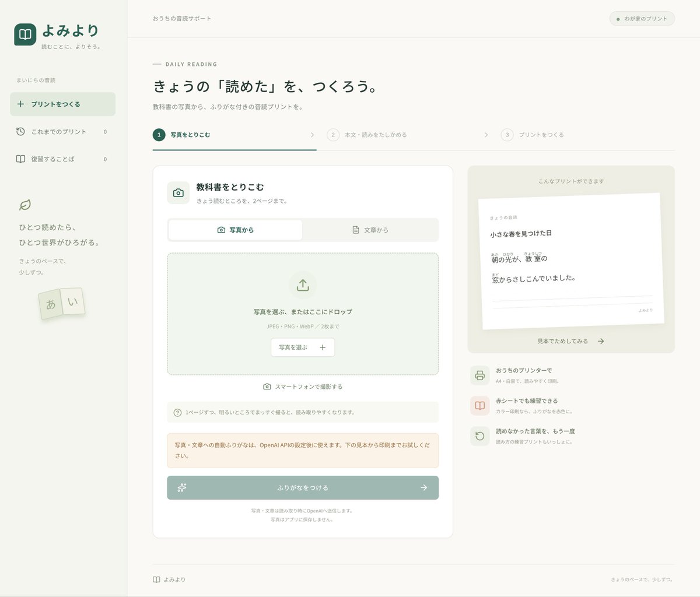Click the count 0 next to 復習することば
Image resolution: width=700 pixels, height=597 pixels.
(105, 159)
